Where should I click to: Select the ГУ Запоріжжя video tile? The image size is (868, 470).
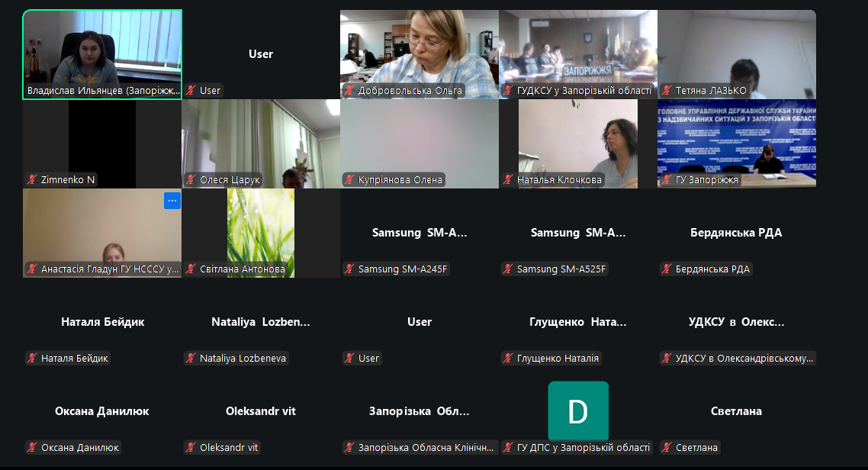point(737,144)
